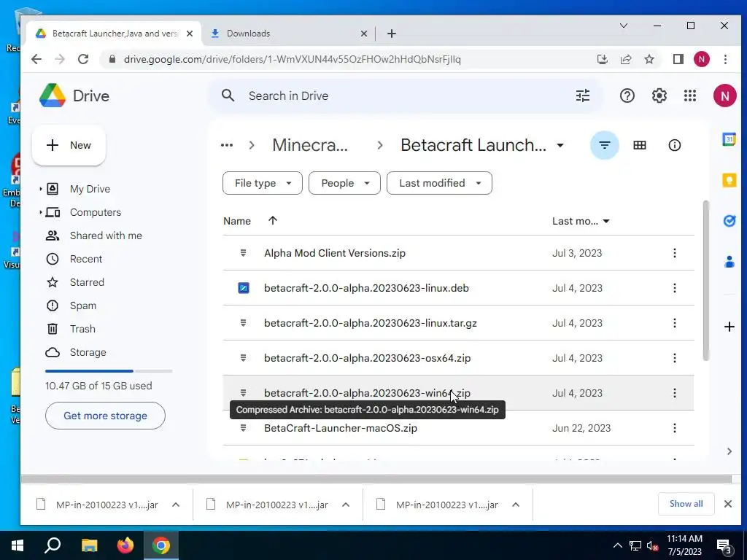Get add-ons via the plus icon

pos(729,327)
